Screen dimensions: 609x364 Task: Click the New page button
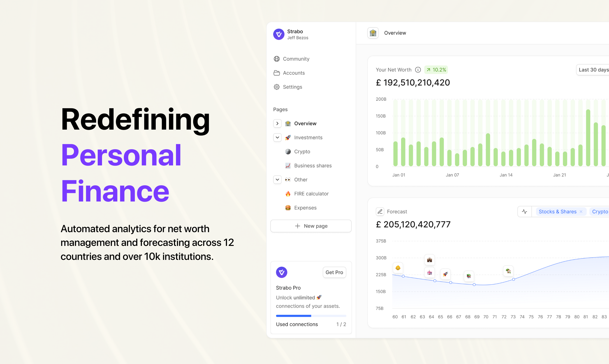(311, 226)
